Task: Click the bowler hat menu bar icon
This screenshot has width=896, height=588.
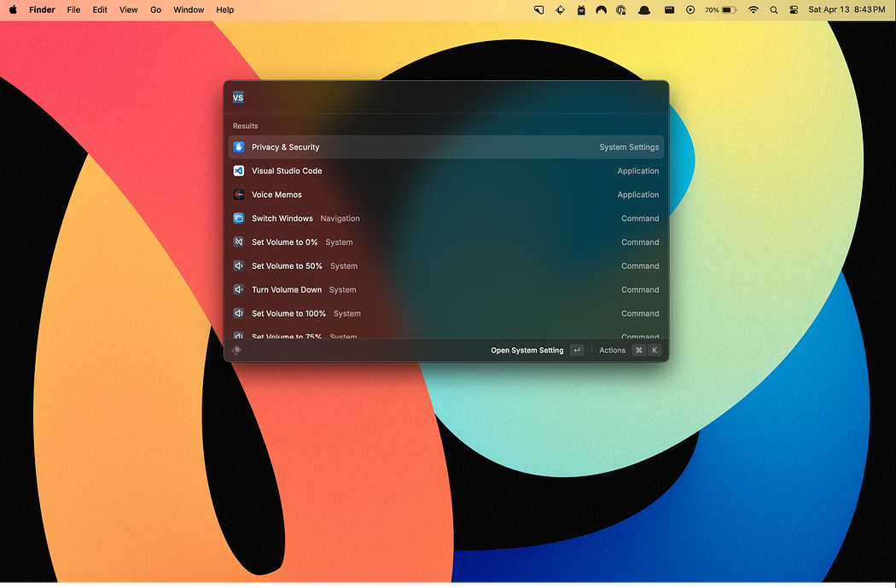Action: pos(644,9)
